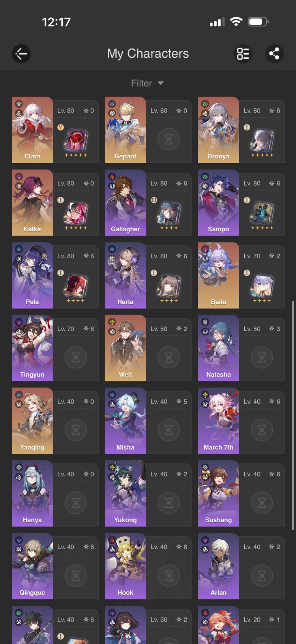Screen dimensions: 296x644
Task: Select Pela's character card
Action: coord(55,275)
